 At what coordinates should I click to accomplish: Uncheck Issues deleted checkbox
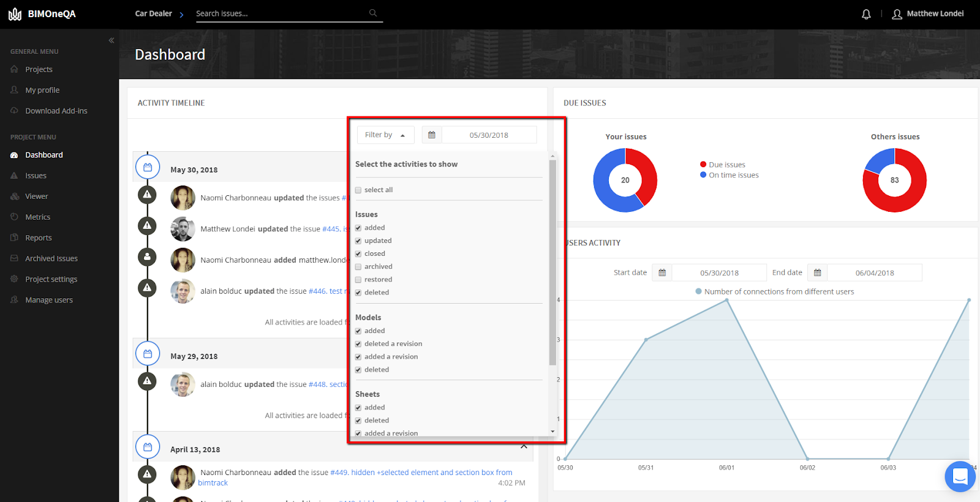click(x=358, y=293)
